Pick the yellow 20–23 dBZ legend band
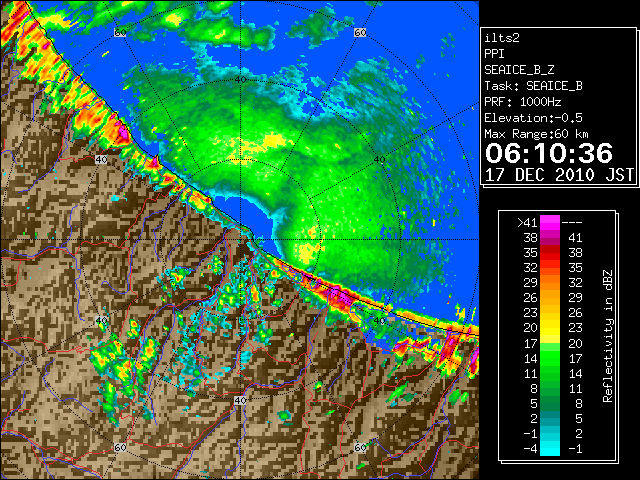The width and height of the screenshot is (640, 480). (x=550, y=328)
